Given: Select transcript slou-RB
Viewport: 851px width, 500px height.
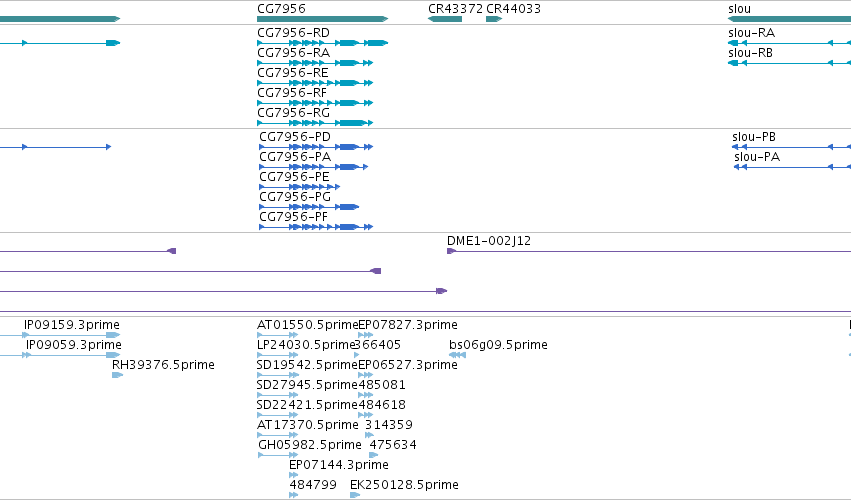Looking at the screenshot, I should [x=751, y=53].
